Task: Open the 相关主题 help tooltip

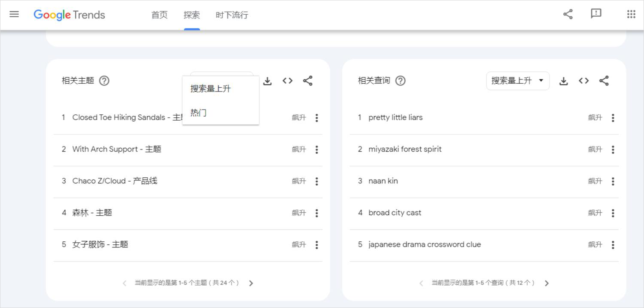Action: (x=104, y=80)
